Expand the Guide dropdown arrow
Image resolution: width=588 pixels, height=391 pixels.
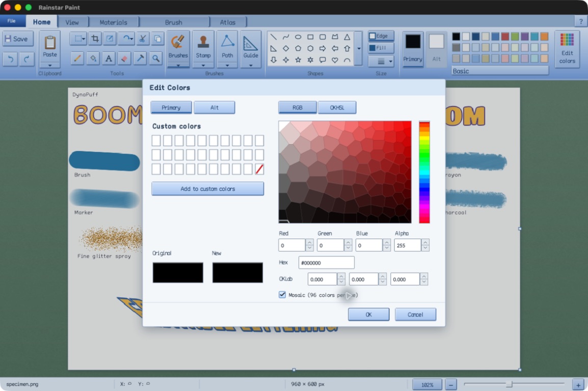pos(251,65)
